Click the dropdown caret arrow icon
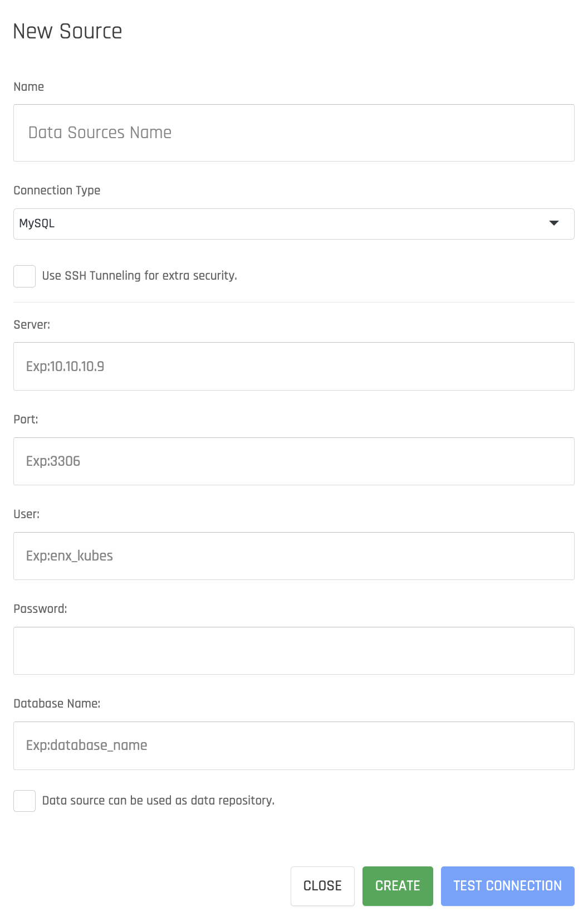Viewport: 588px width, 916px height. coord(553,223)
